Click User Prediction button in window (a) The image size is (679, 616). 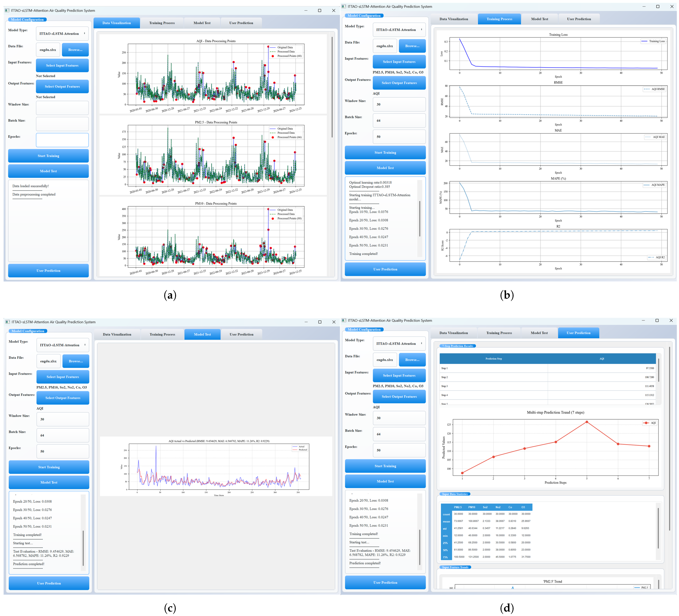[x=48, y=271]
